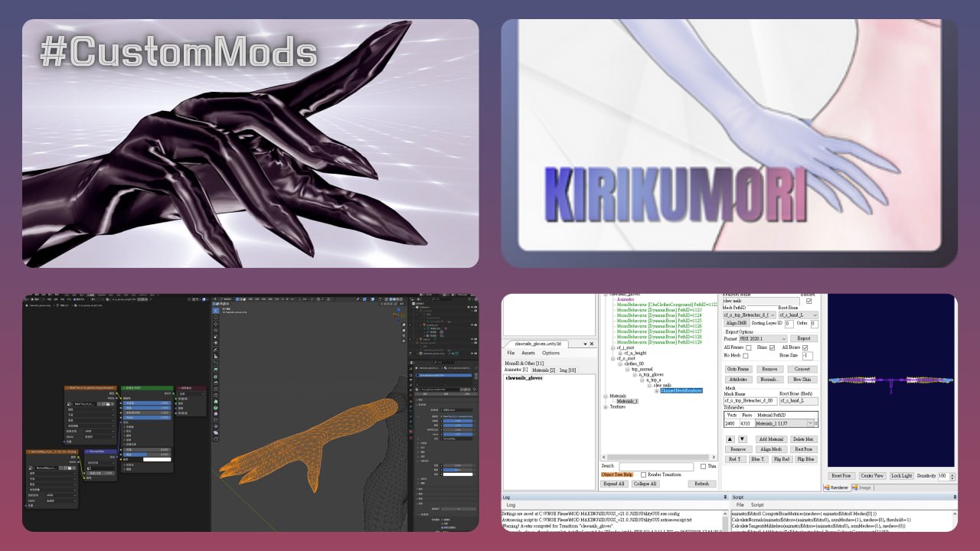Select the Move tool in Blender toolbar
The image size is (980, 551).
pyautogui.click(x=216, y=324)
